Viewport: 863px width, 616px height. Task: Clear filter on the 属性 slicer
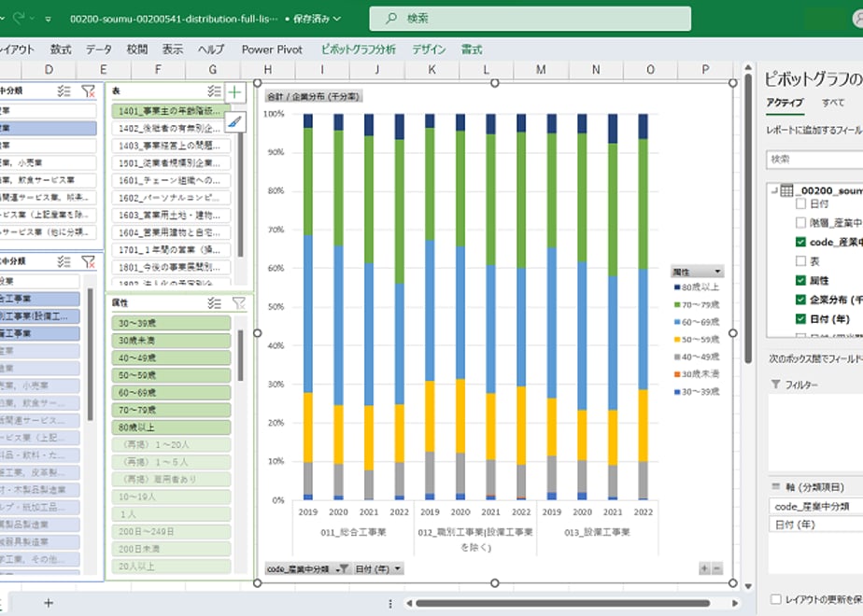pos(239,302)
